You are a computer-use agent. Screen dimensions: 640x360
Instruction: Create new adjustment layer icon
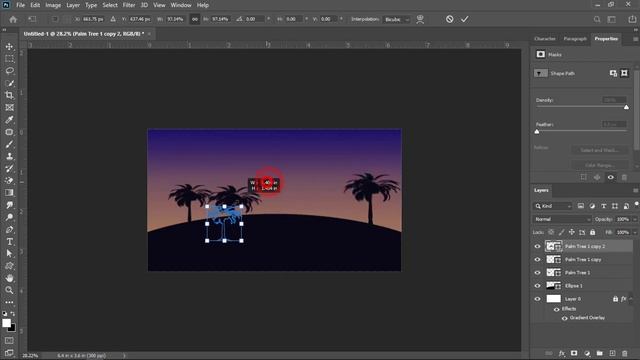587,353
